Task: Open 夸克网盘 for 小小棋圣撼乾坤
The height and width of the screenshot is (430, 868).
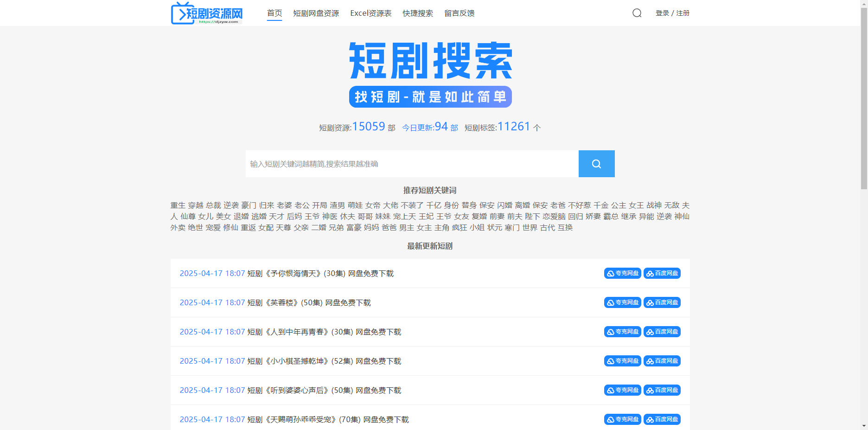Action: (x=622, y=361)
